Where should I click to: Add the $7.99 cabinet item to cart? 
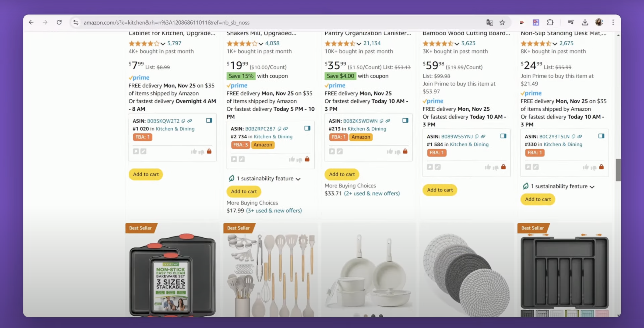[x=146, y=174]
